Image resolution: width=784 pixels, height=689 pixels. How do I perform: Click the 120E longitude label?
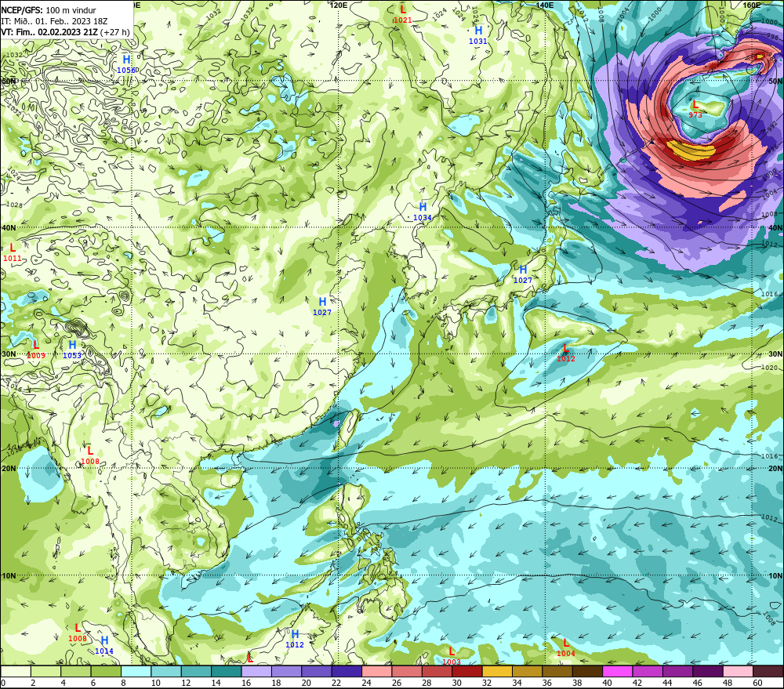click(339, 5)
